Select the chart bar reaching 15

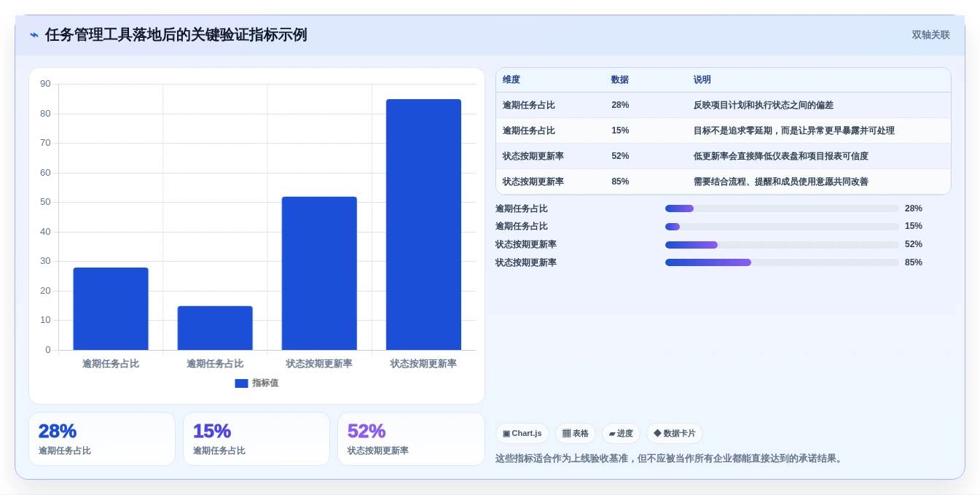click(x=215, y=328)
